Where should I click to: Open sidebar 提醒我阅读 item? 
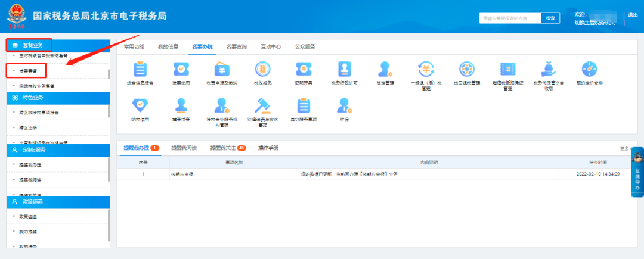pyautogui.click(x=30, y=180)
